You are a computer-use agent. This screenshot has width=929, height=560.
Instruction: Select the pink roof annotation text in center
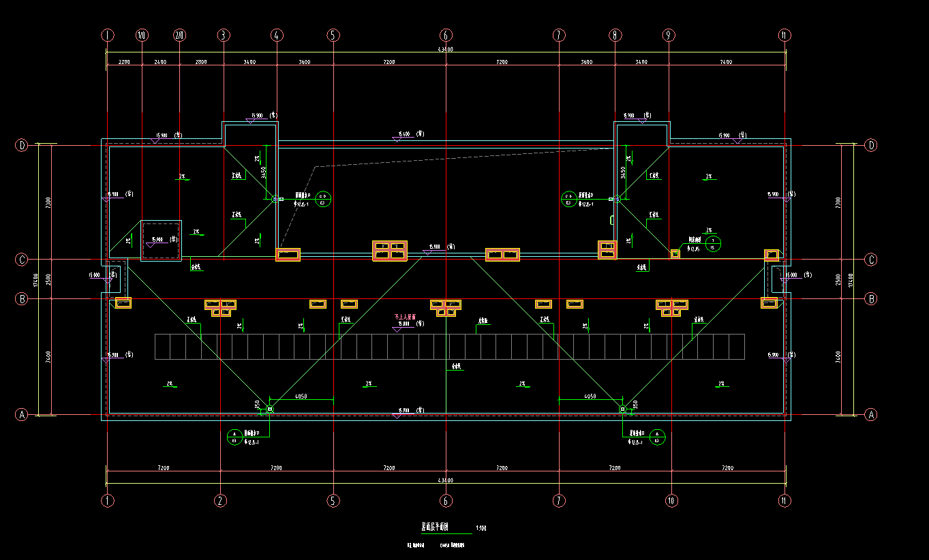pyautogui.click(x=406, y=317)
